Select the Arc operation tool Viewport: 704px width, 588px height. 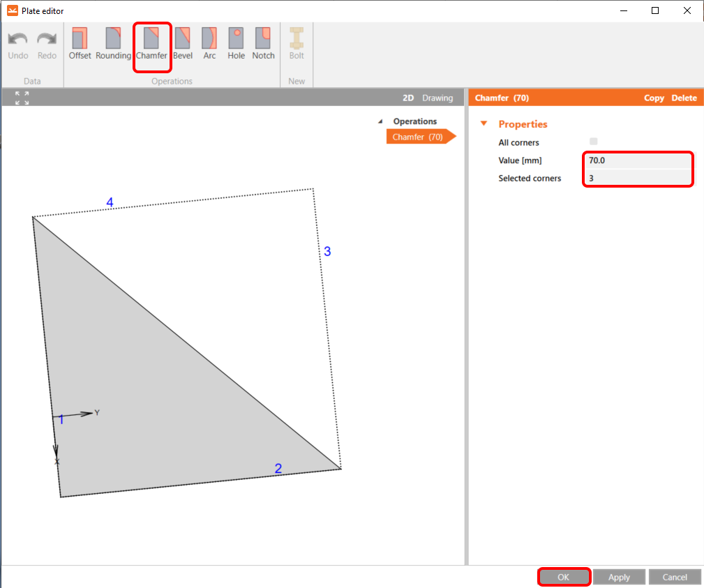point(209,44)
